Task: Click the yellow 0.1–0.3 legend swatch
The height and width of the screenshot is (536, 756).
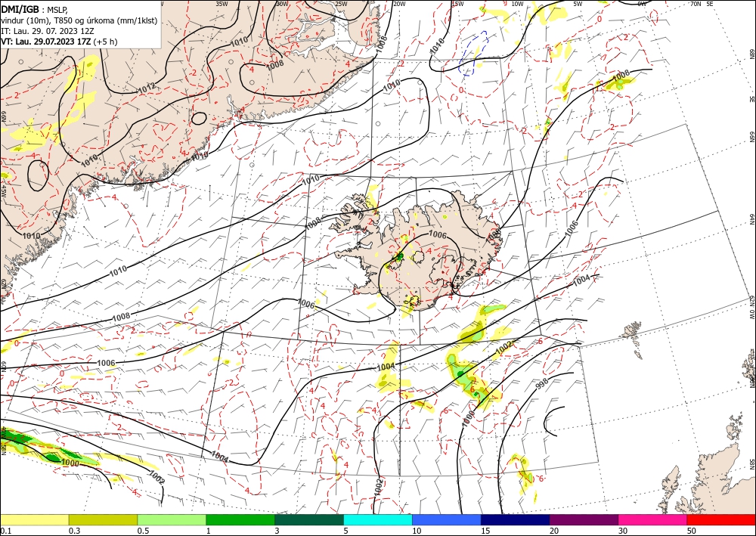Action: 34,519
